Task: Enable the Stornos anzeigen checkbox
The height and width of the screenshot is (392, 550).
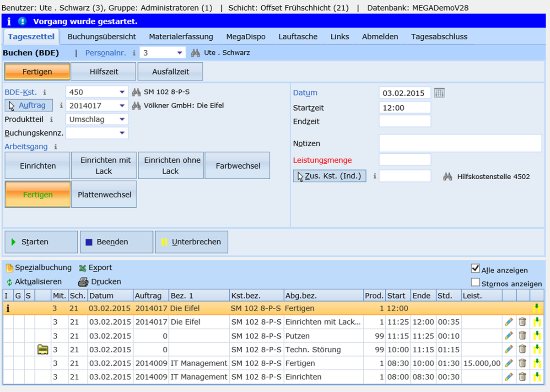Action: 475,282
